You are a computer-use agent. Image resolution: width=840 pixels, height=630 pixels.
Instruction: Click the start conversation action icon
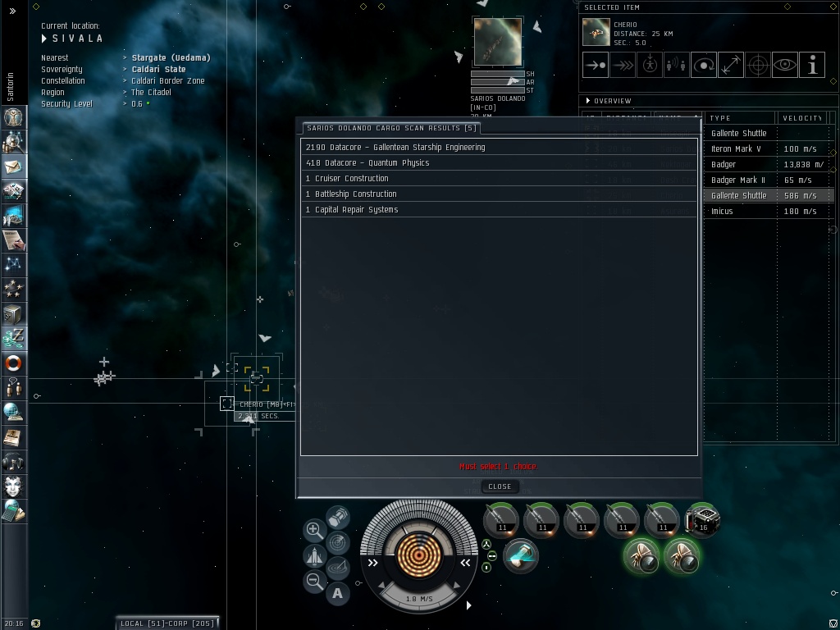click(x=677, y=65)
